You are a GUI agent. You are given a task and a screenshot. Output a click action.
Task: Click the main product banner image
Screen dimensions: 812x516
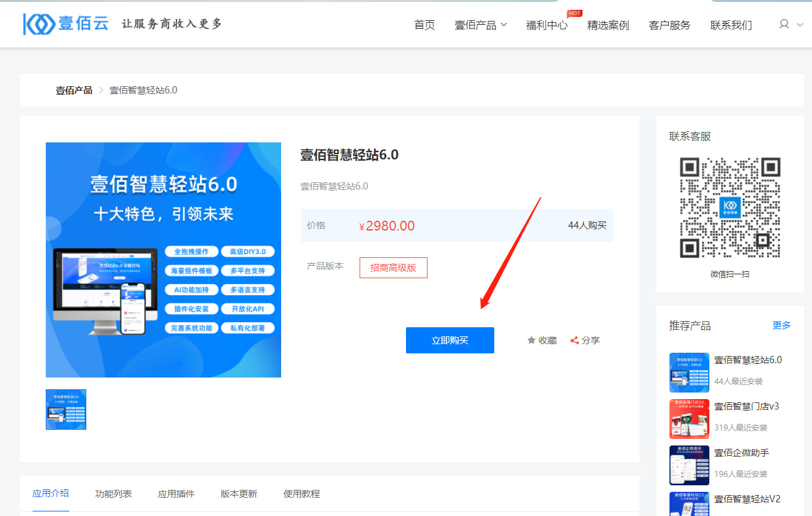pos(163,260)
